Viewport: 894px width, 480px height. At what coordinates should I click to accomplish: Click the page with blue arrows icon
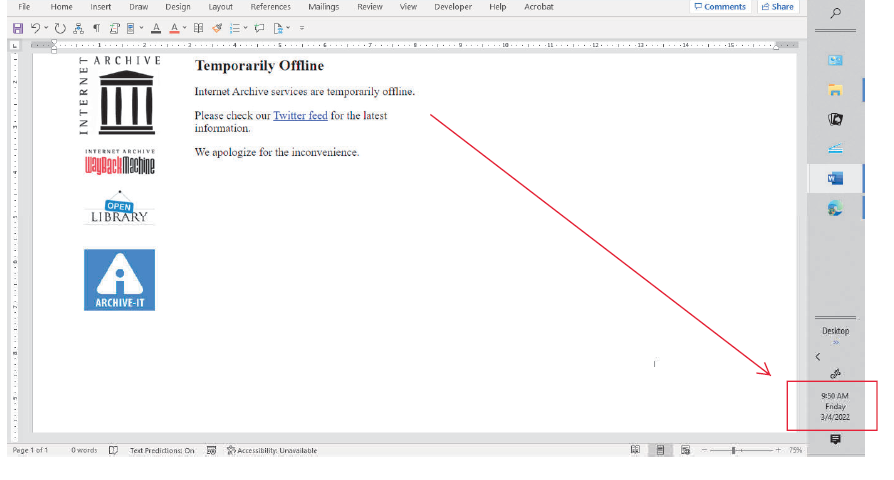[x=278, y=28]
